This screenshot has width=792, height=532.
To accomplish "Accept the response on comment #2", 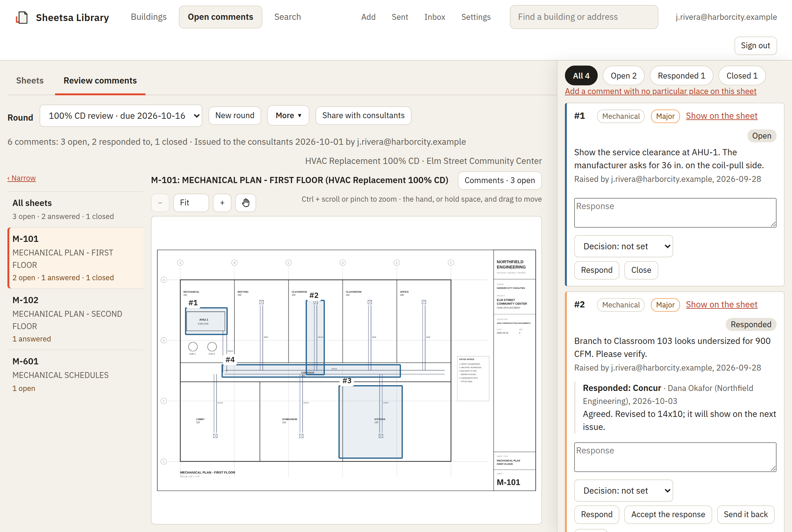I will tap(668, 514).
